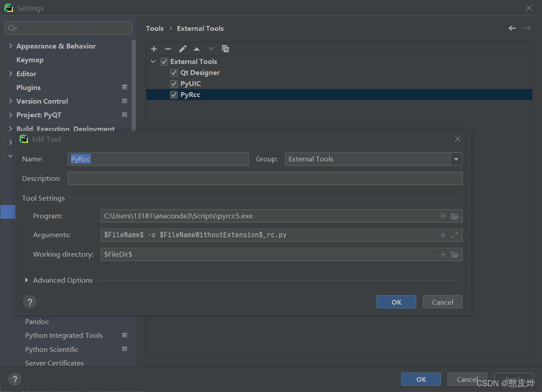Browse Working directory with folder icon
This screenshot has width=542, height=392.
pos(455,254)
